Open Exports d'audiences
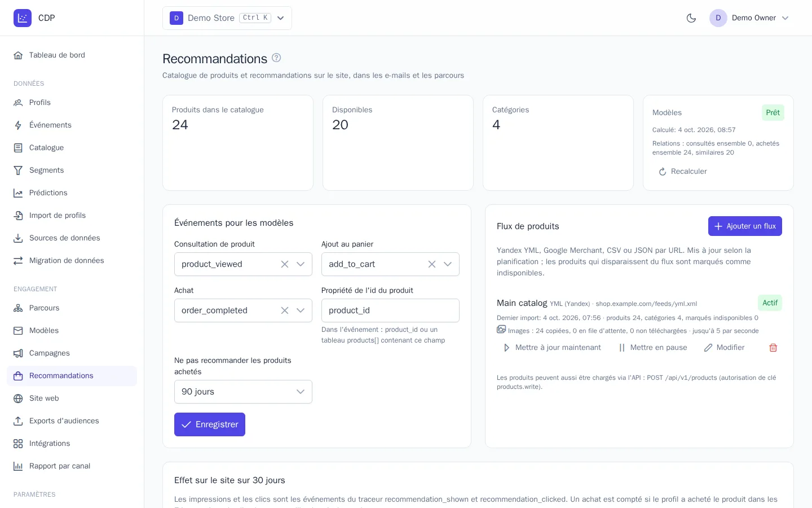Screen dimensions: 812x508 tap(72, 421)
